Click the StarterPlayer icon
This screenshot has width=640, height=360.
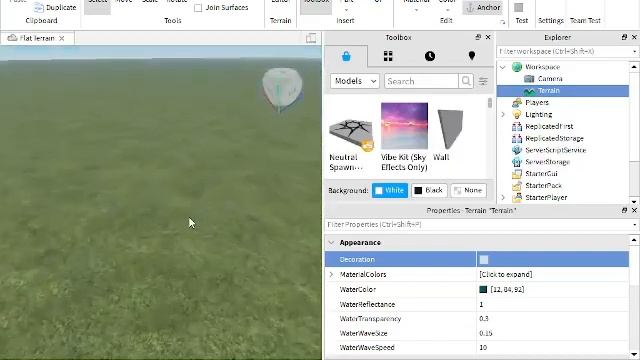[x=517, y=197]
